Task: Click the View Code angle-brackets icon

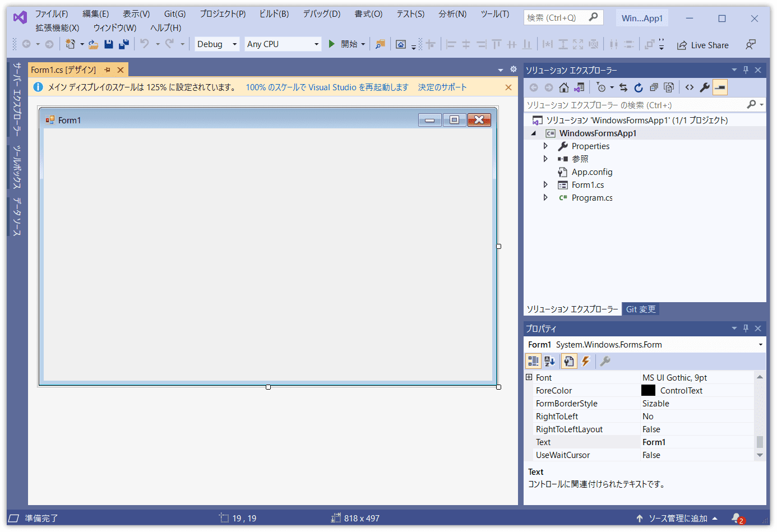Action: [x=690, y=87]
